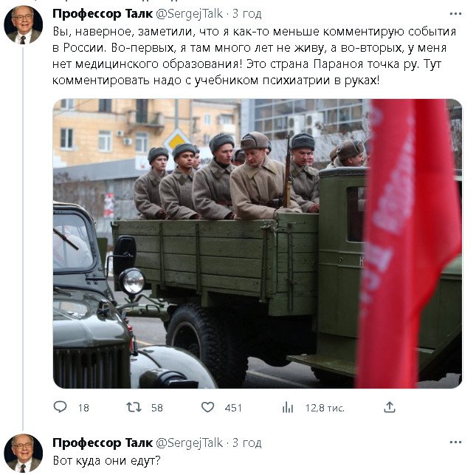Click the 18 replies count
This screenshot has height=475, width=476.
point(83,408)
